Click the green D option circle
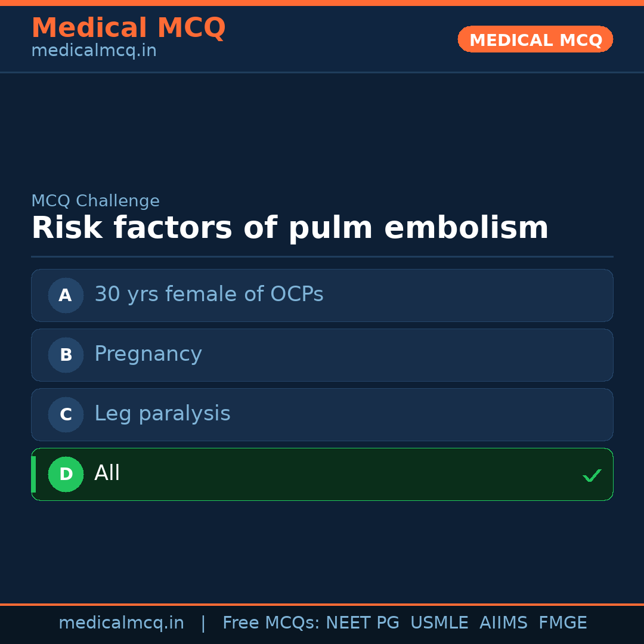The height and width of the screenshot is (644, 644). [66, 474]
